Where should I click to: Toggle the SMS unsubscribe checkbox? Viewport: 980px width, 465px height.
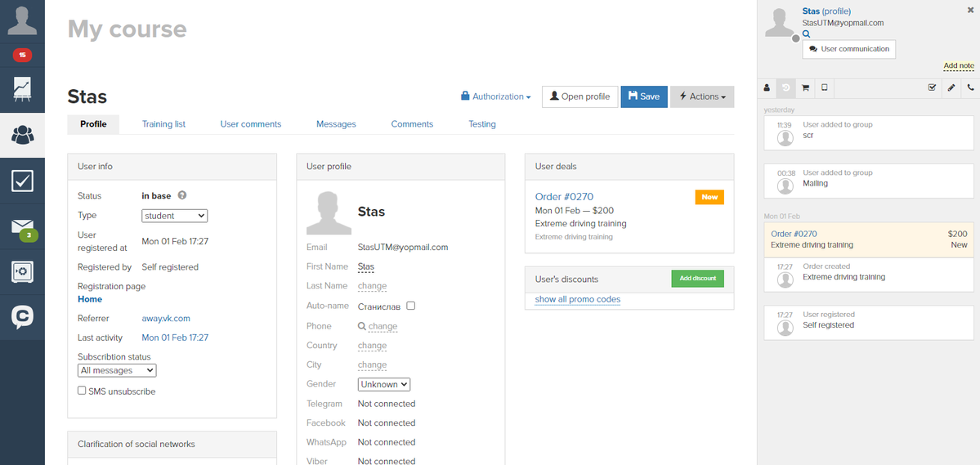coord(82,390)
